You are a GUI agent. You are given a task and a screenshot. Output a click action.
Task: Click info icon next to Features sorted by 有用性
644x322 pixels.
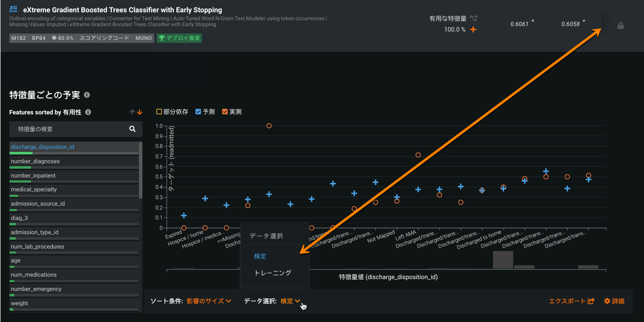click(88, 112)
